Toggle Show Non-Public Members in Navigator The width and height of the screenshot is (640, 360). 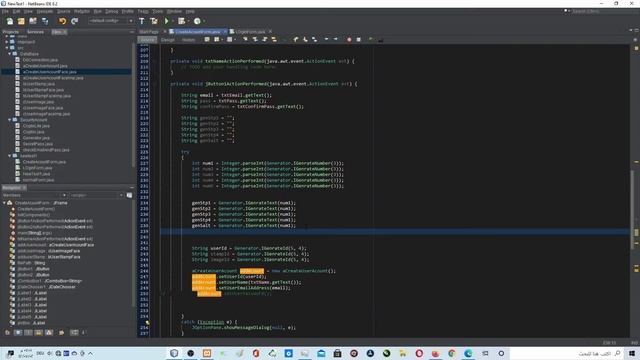point(38,333)
